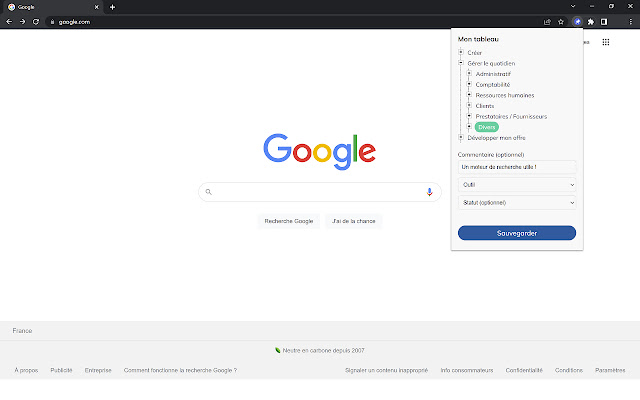
Task: Expand the Développer mon offre node
Action: click(461, 138)
